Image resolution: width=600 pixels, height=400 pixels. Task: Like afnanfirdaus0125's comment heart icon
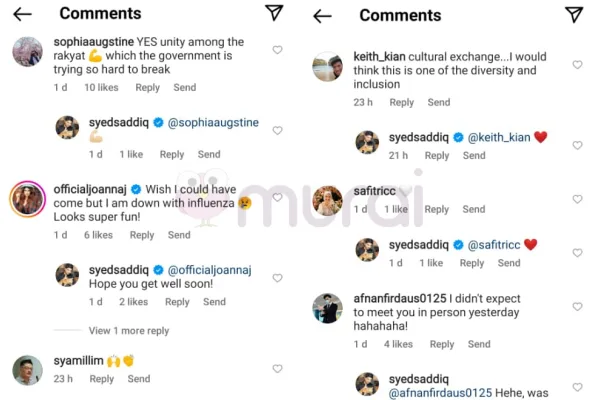(577, 307)
